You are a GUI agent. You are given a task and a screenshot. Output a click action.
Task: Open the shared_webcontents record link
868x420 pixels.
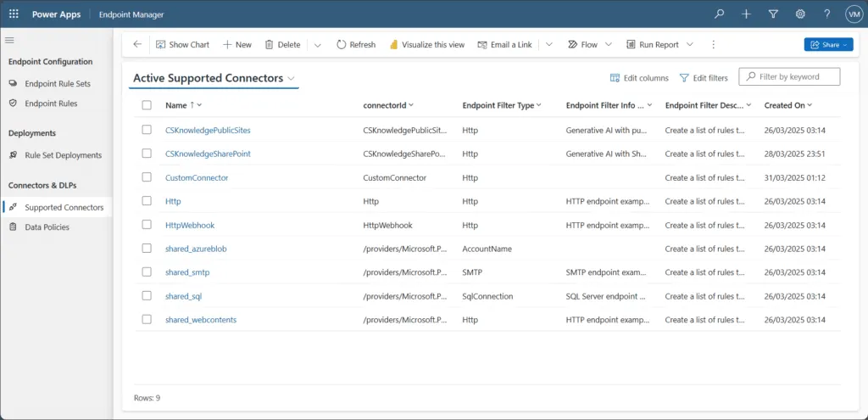coord(201,320)
